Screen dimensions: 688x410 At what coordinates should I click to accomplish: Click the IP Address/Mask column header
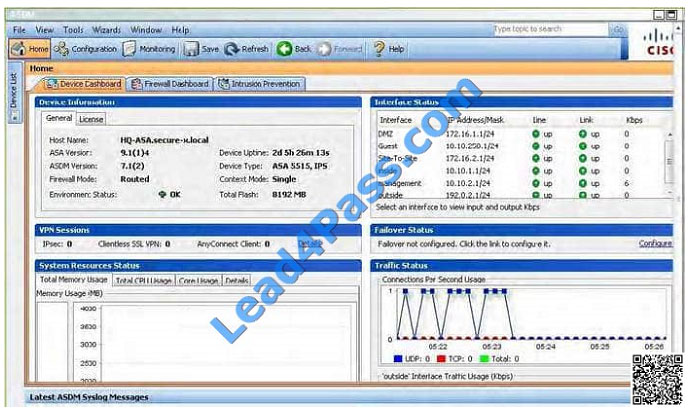coord(476,120)
